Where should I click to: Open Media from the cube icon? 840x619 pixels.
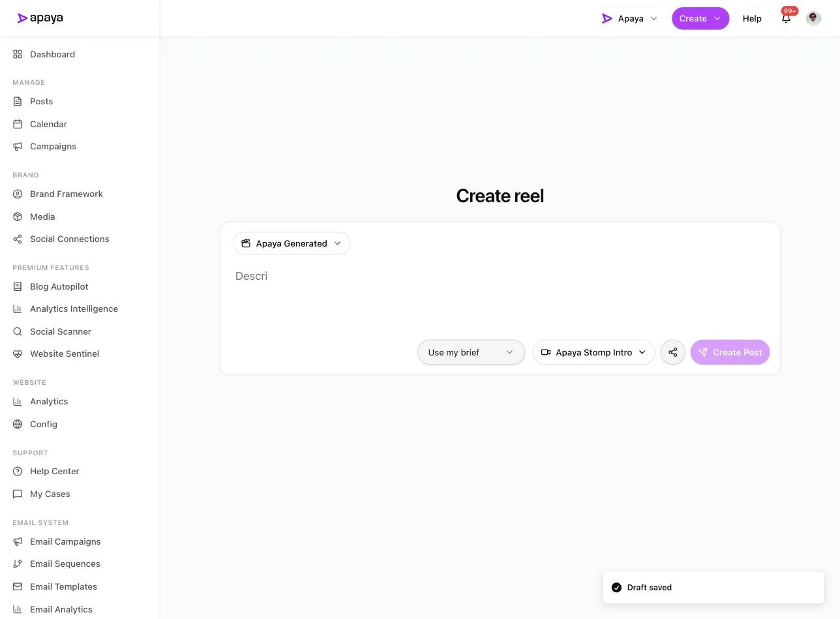click(x=18, y=217)
